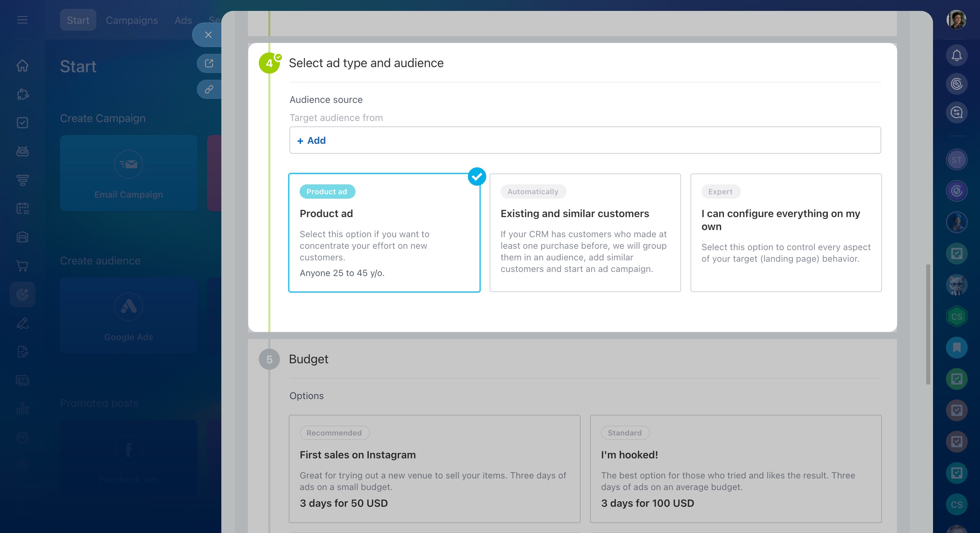
Task: Open calendar icon in left sidebar
Action: pyautogui.click(x=22, y=208)
